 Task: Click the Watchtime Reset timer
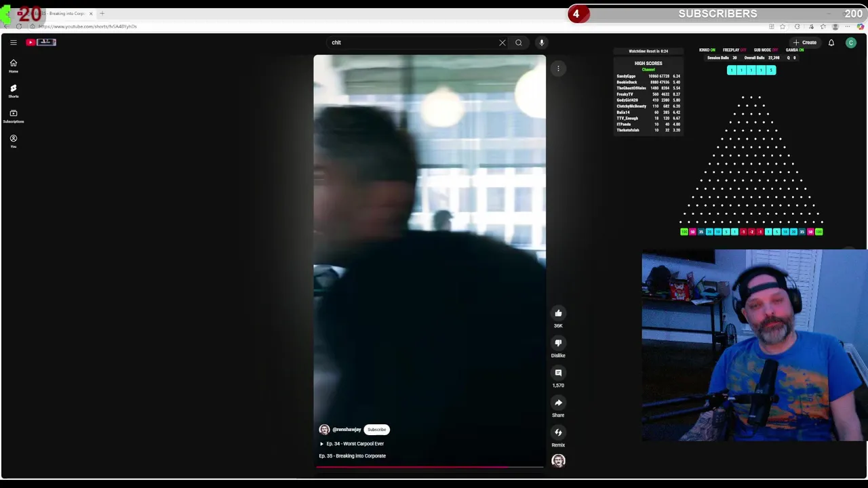point(648,52)
